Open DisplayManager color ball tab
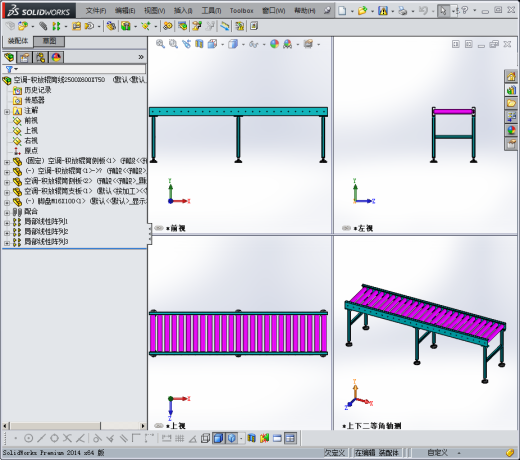The image size is (520, 460). (x=56, y=58)
